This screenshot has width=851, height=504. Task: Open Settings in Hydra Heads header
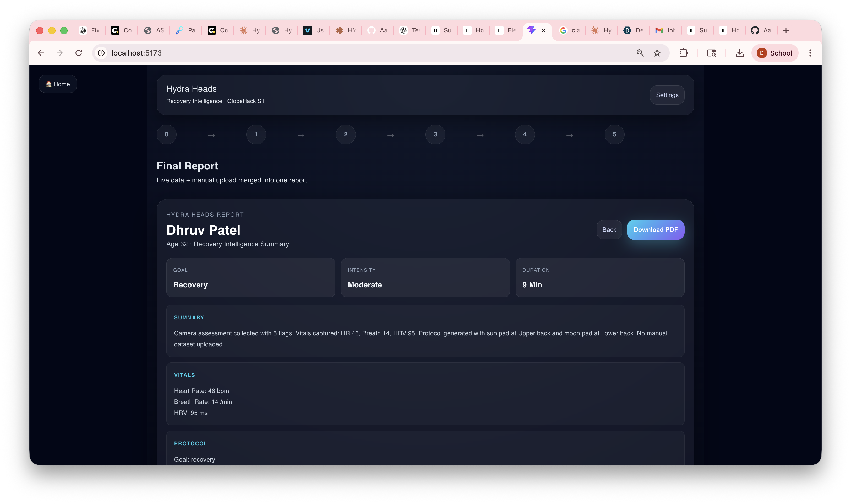click(667, 95)
